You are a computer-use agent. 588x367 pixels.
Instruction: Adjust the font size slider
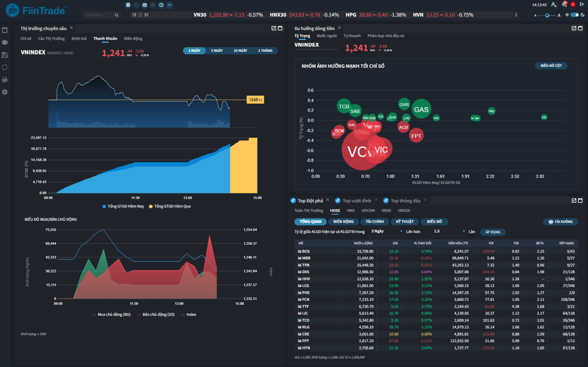[547, 15]
